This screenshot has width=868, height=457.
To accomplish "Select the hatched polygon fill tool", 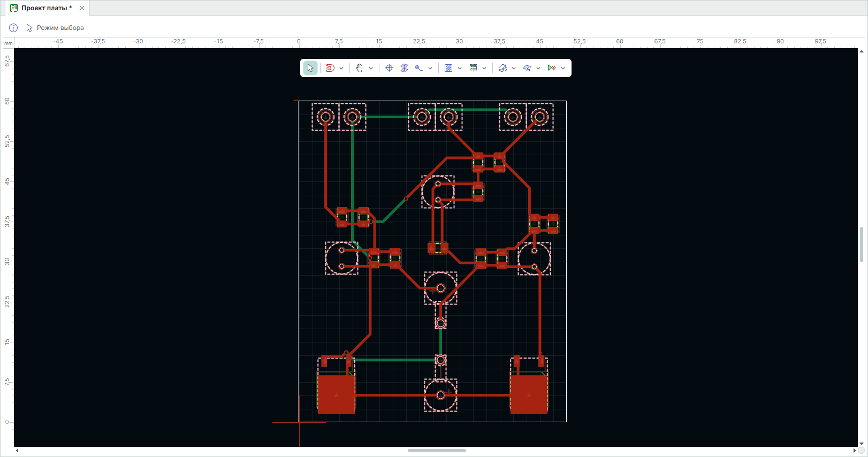I will coord(448,68).
